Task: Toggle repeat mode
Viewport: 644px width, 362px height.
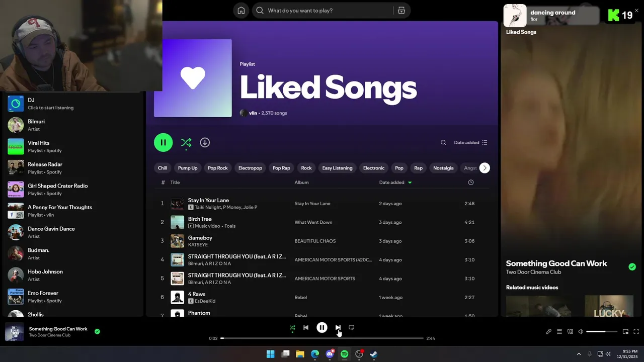Action: pyautogui.click(x=352, y=327)
